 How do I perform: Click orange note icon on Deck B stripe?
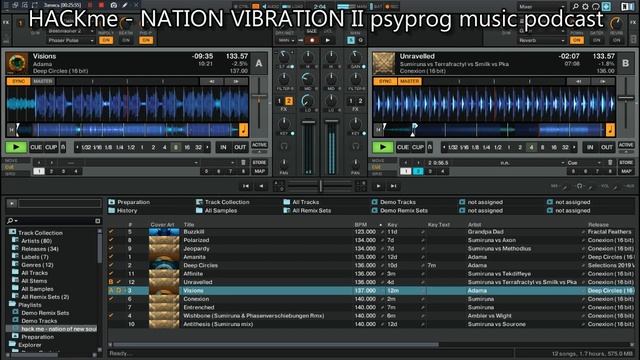[610, 130]
